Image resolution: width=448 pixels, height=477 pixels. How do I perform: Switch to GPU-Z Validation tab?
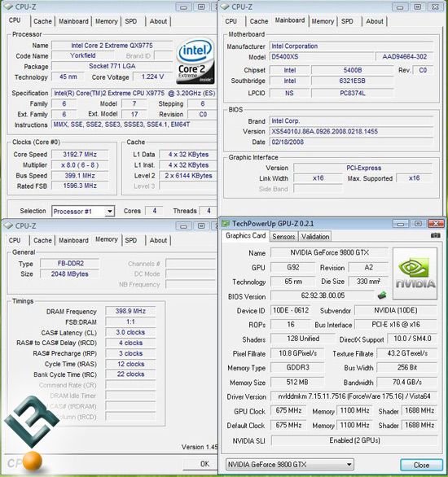315,237
